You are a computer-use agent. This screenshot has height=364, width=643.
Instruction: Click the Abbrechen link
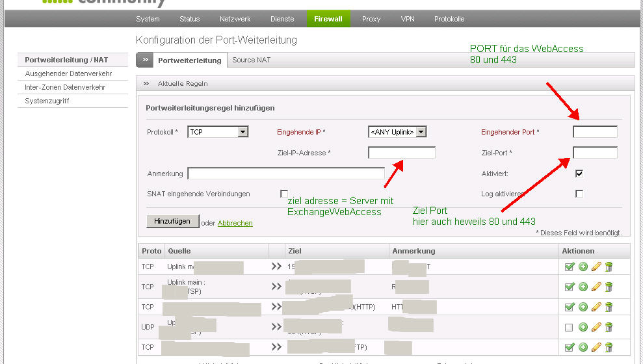pyautogui.click(x=235, y=223)
